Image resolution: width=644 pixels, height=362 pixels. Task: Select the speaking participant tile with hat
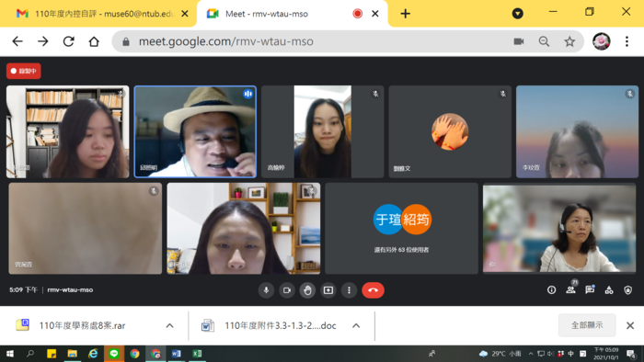pyautogui.click(x=195, y=131)
